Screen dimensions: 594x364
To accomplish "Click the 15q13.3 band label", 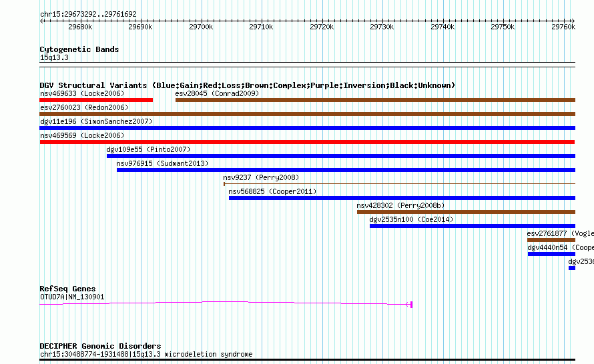I will (x=54, y=57).
